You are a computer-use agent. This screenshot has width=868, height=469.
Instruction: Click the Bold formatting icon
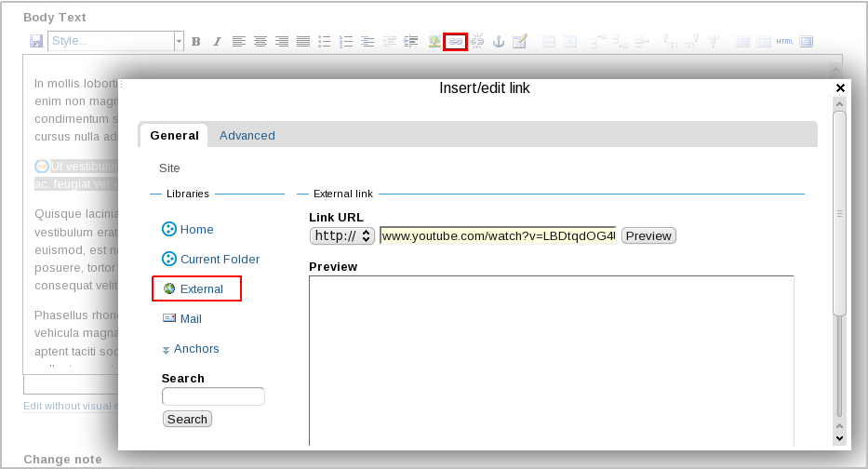point(195,42)
